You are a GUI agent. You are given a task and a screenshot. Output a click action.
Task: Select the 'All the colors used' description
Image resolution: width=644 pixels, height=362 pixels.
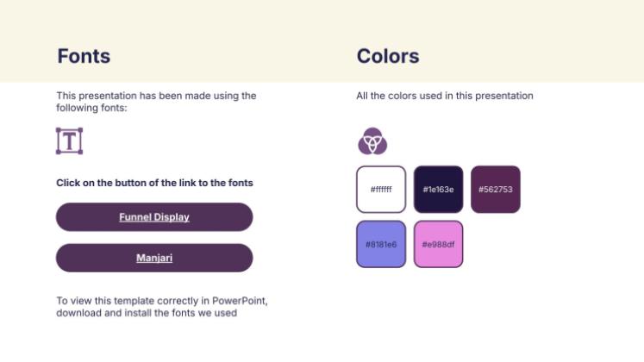point(444,96)
